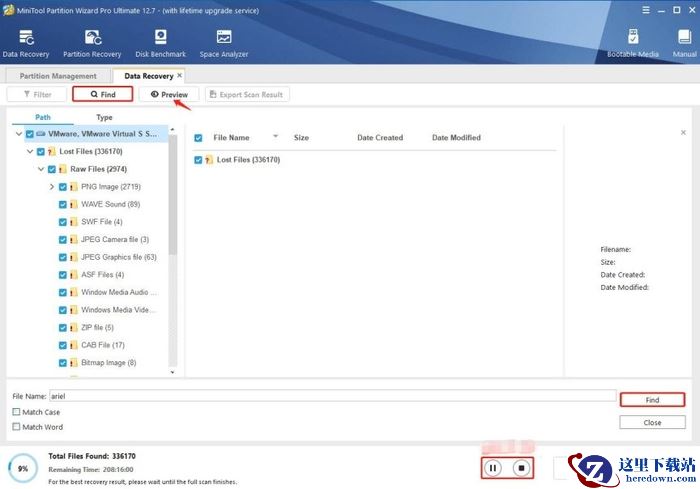Toggle the Lost Files (336170) tree checkbox
The height and width of the screenshot is (489, 700).
[41, 151]
